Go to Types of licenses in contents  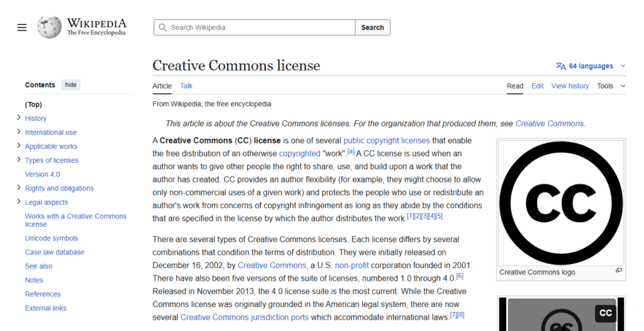52,160
